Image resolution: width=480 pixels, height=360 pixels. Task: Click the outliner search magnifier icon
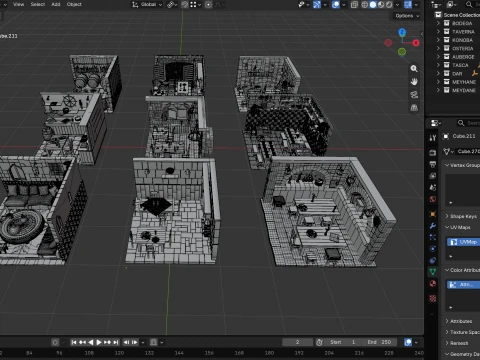coord(469,4)
